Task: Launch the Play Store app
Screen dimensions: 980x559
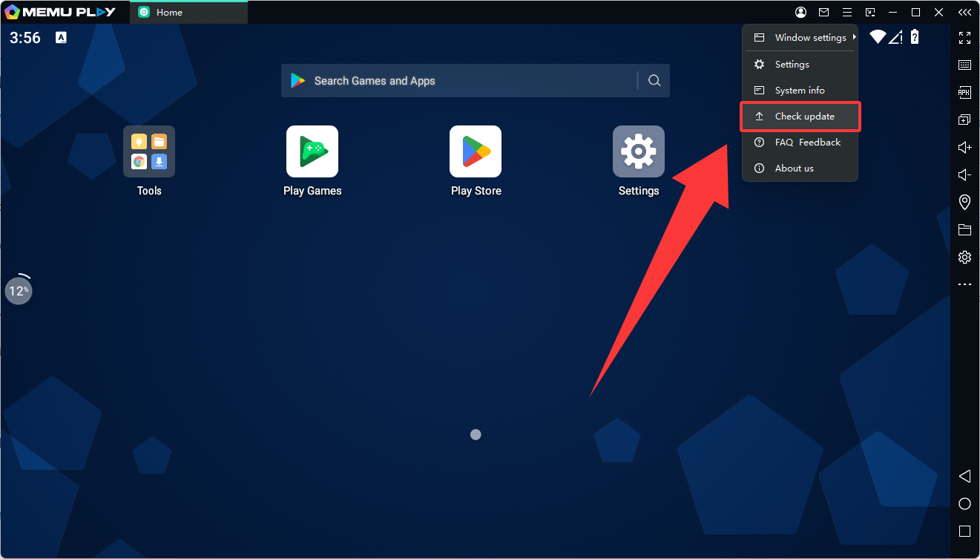Action: (476, 151)
